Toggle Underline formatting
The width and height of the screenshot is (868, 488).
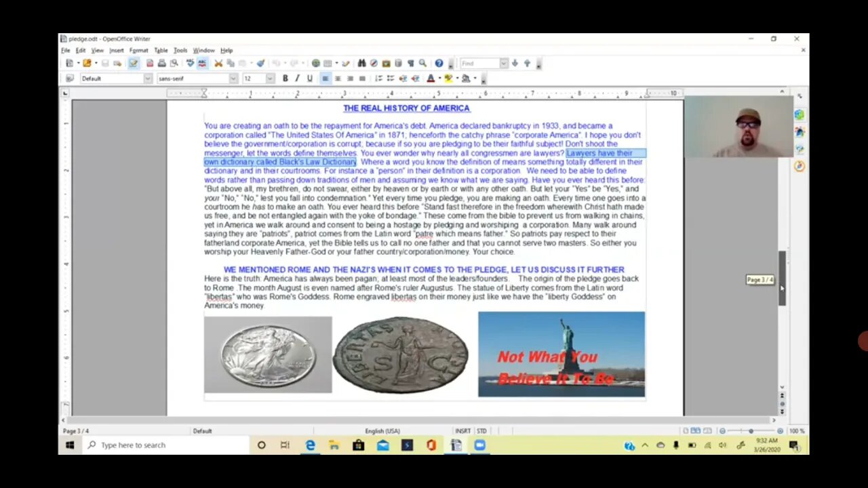(310, 79)
